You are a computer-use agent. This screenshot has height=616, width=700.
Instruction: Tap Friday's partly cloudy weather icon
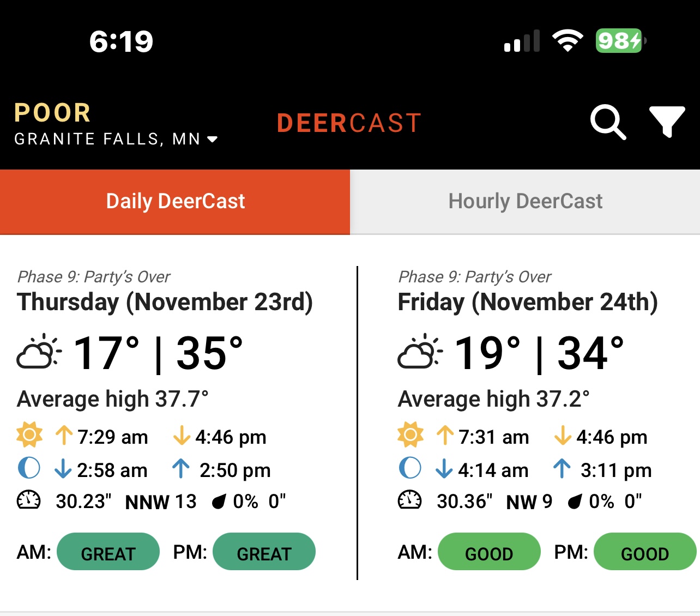[x=420, y=352]
